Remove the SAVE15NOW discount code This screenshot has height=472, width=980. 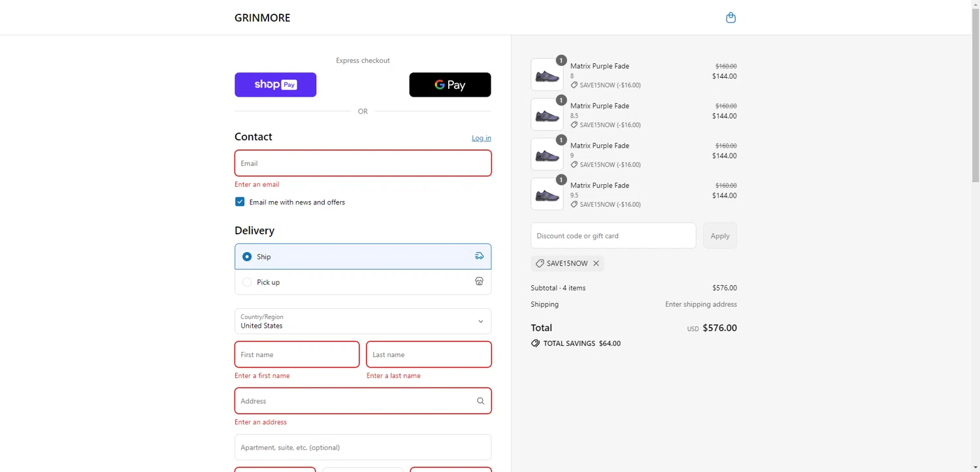(x=596, y=263)
